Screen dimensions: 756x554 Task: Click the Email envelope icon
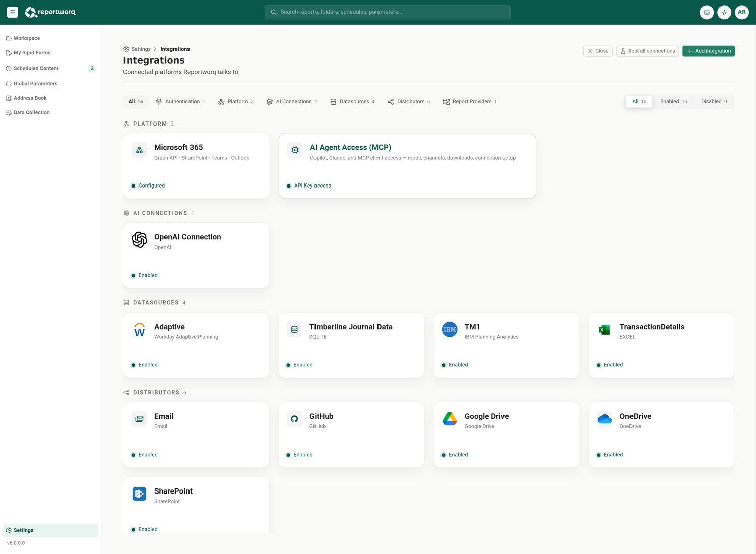tap(139, 419)
